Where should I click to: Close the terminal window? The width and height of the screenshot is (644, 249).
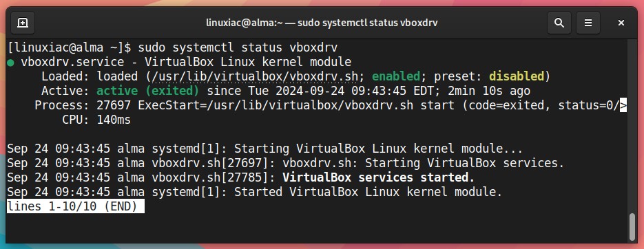(x=621, y=23)
